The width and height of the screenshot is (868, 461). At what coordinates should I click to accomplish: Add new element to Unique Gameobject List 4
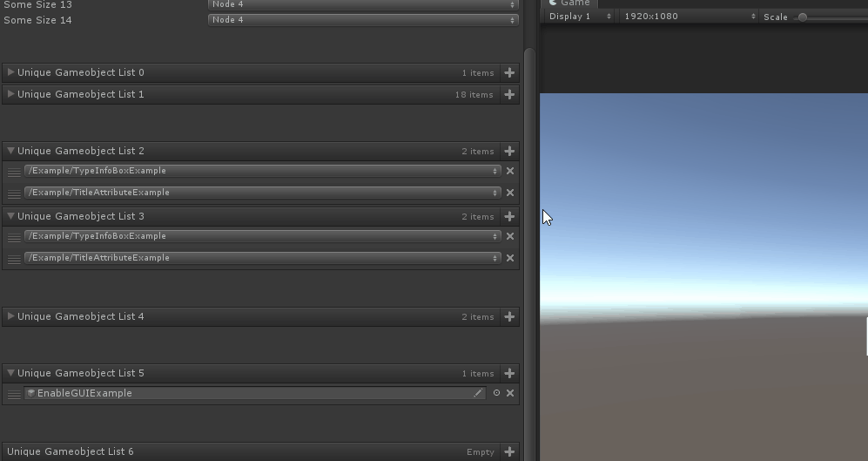click(x=509, y=317)
